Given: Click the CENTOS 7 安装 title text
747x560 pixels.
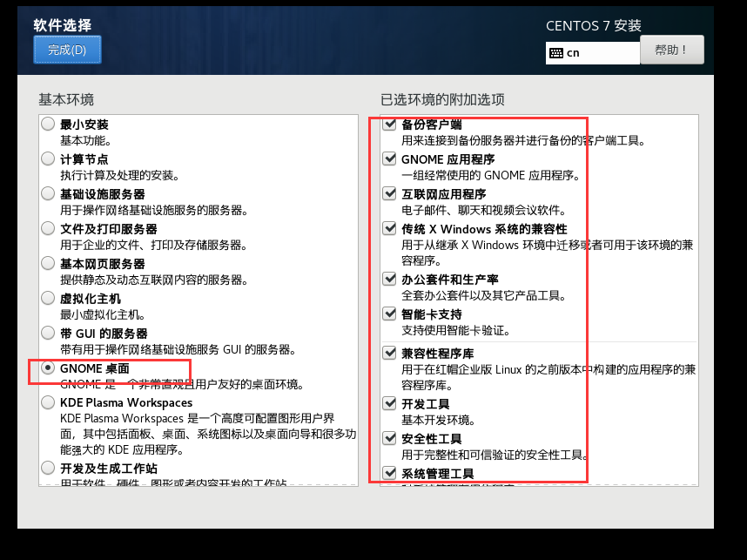Looking at the screenshot, I should (594, 25).
